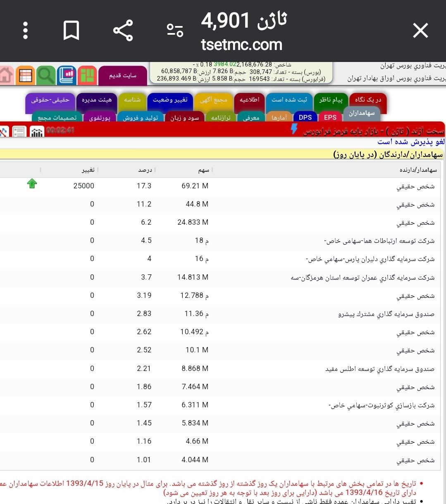
Task: Tap the share icon in top bar
Action: 123,31
